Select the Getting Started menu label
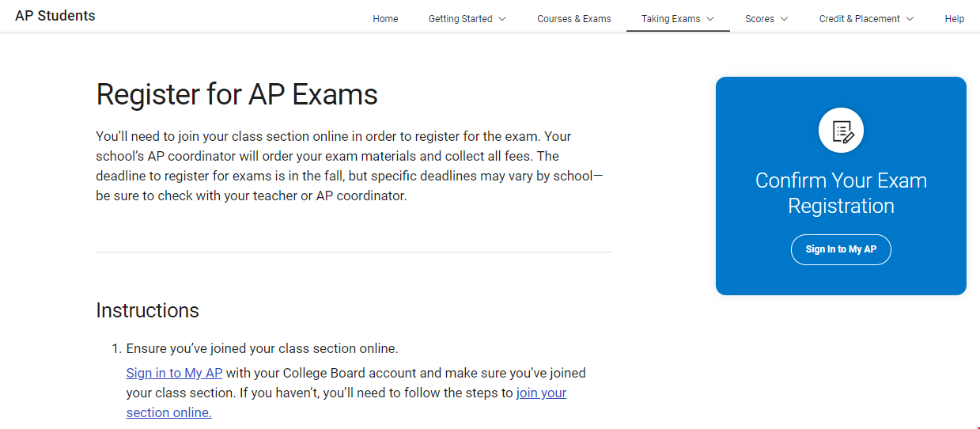Image resolution: width=980 pixels, height=429 pixels. (460, 19)
